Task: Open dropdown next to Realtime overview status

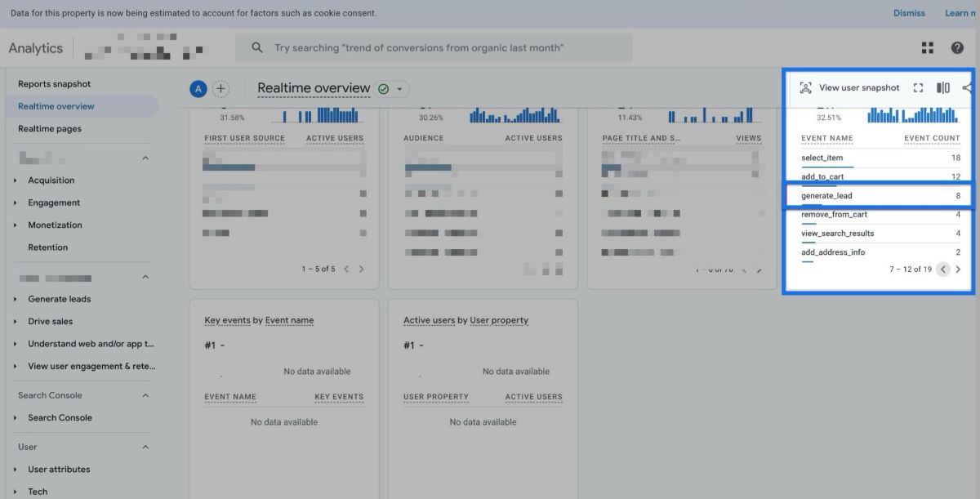Action: (399, 89)
